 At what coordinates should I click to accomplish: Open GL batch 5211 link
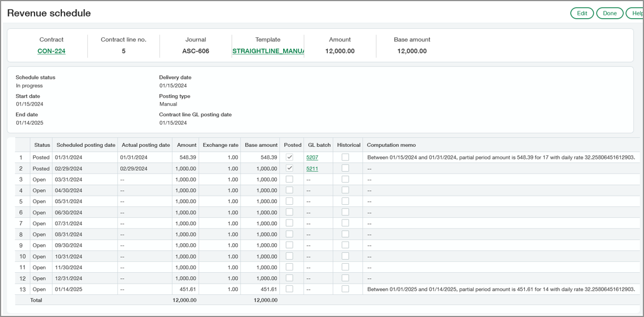[312, 168]
